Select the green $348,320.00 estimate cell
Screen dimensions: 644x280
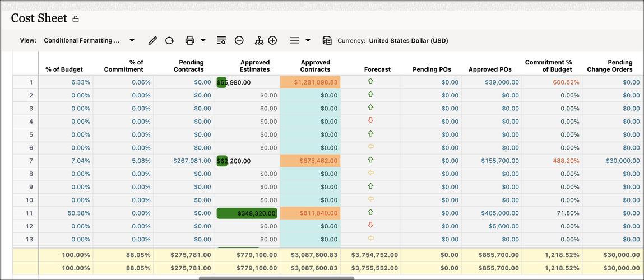[247, 213]
